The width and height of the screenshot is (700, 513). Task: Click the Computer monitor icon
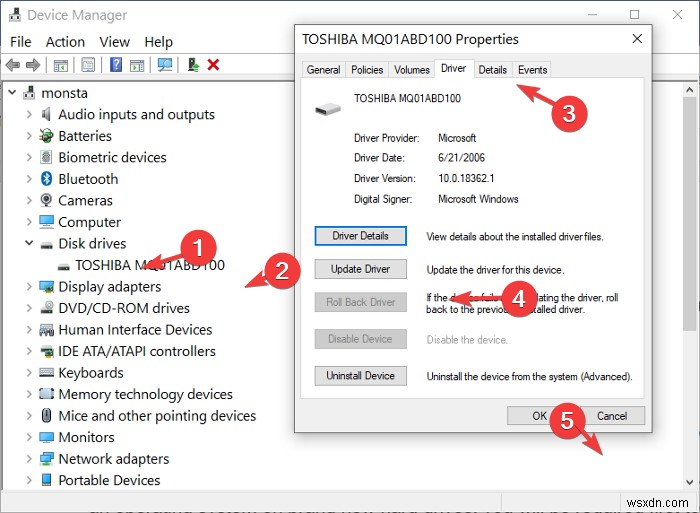pos(46,222)
